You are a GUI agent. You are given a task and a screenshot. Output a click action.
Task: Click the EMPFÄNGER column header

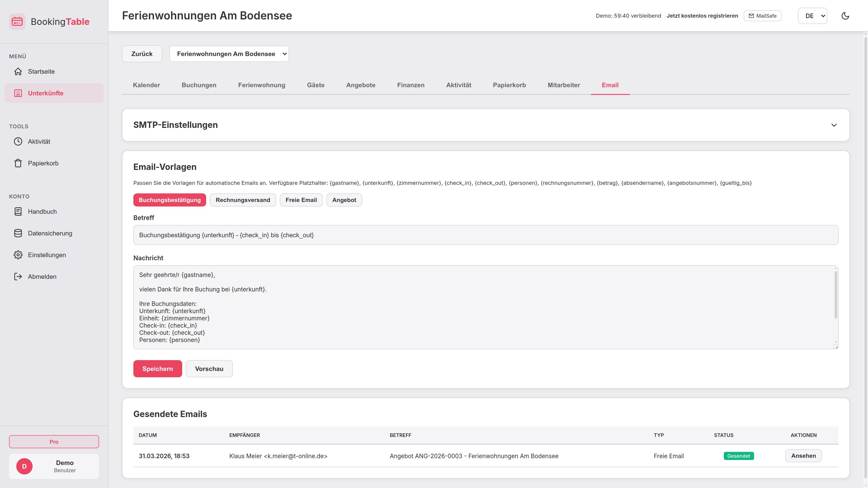tap(245, 435)
